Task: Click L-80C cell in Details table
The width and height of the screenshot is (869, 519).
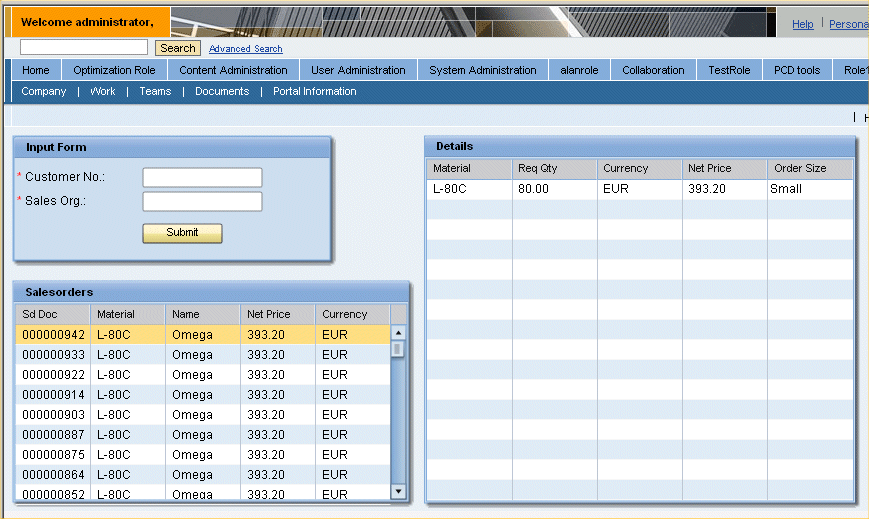Action: tap(469, 189)
